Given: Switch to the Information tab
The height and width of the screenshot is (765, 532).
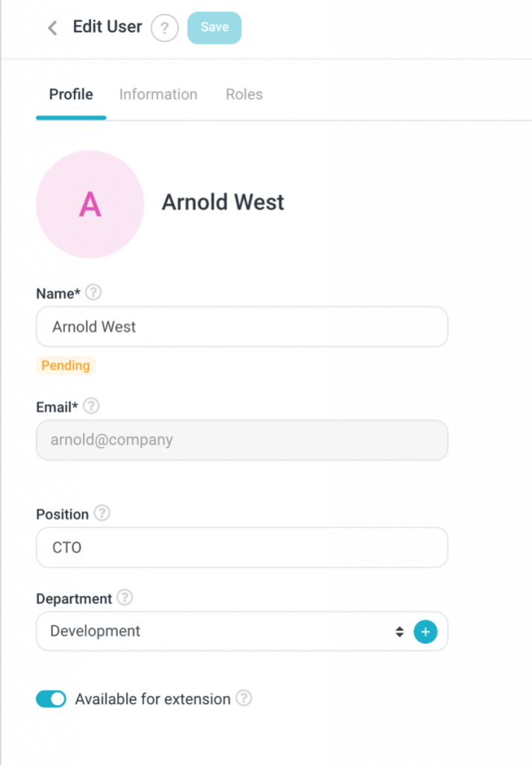Looking at the screenshot, I should coord(158,95).
